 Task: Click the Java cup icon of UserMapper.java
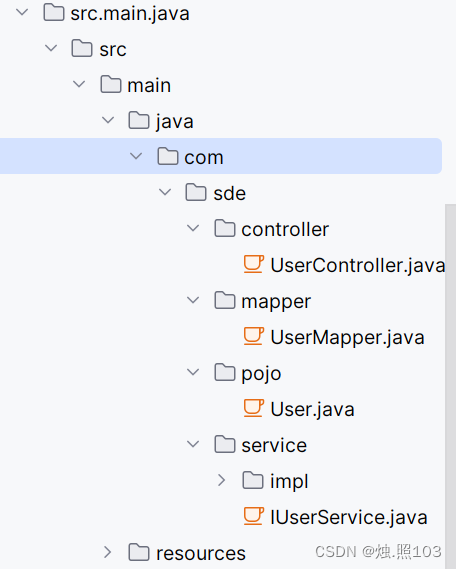(x=253, y=336)
